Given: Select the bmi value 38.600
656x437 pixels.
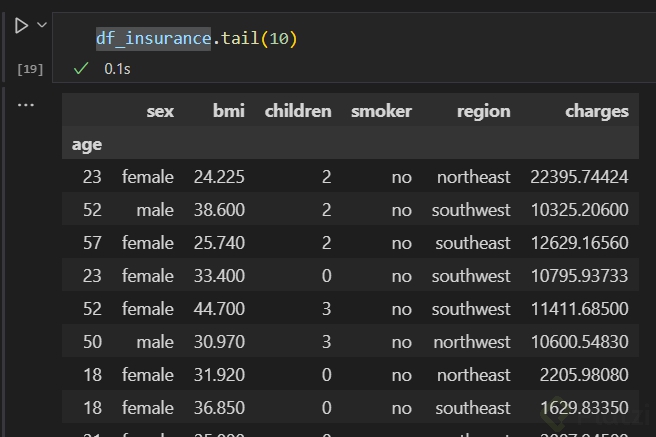Looking at the screenshot, I should [219, 210].
